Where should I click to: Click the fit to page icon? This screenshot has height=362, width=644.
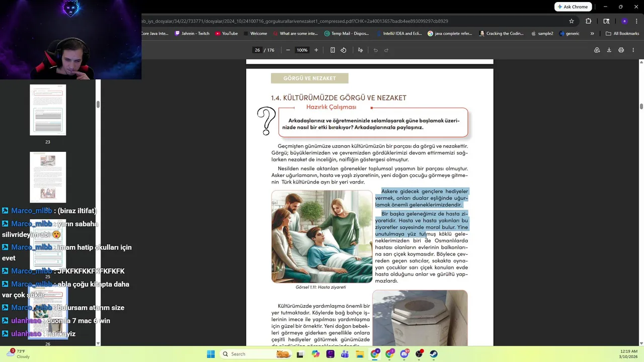tap(333, 50)
